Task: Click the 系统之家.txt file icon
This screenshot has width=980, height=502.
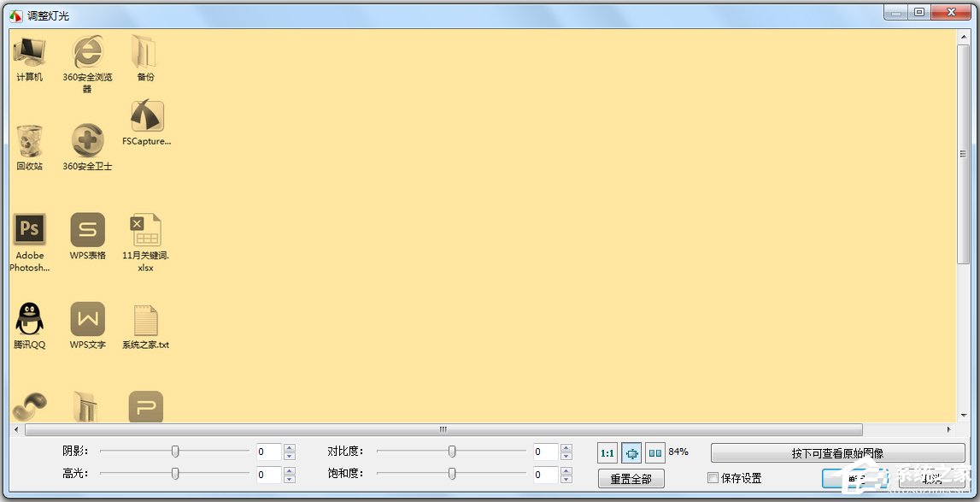Action: pos(145,321)
